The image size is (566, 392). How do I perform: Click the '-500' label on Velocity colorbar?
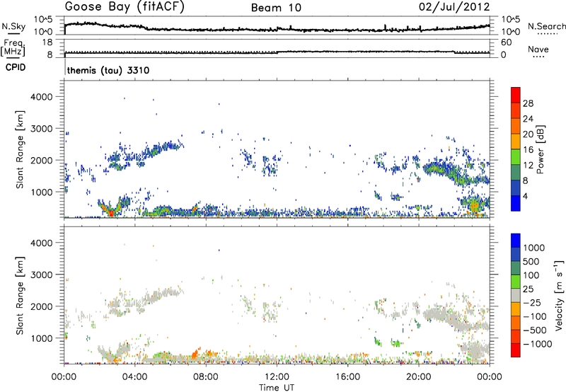point(535,330)
